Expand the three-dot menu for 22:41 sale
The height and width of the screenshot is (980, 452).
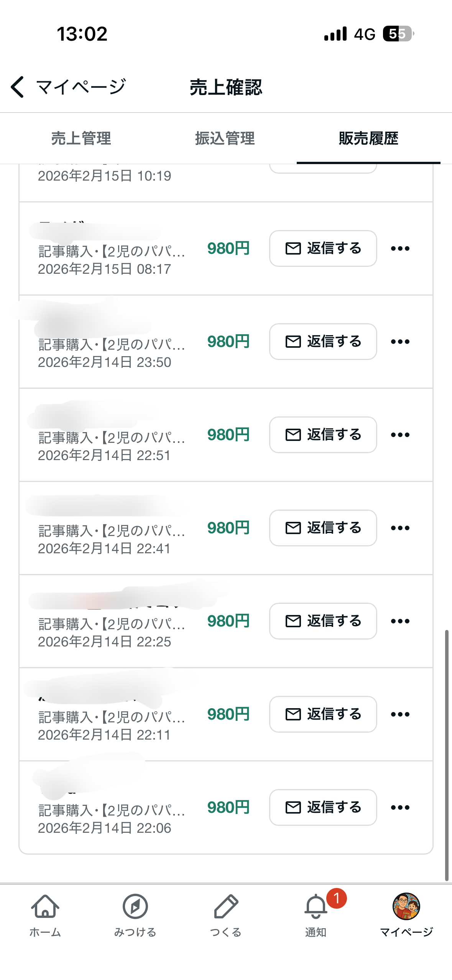[400, 528]
